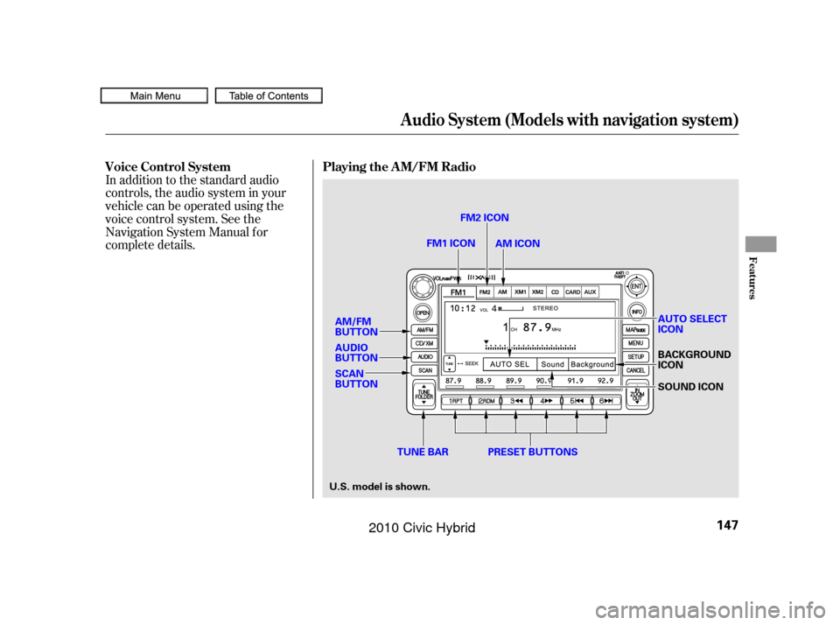Viewport: 840px width, 625px height.
Task: Click the TUNE BAR label
Action: point(423,452)
